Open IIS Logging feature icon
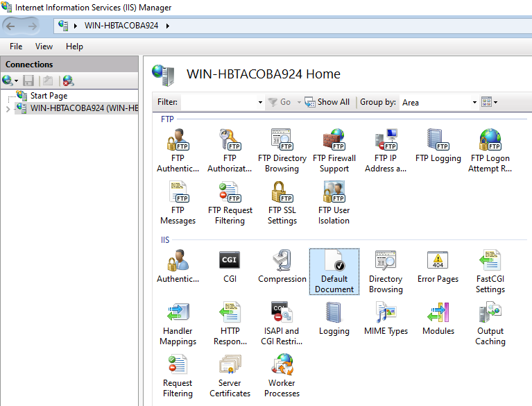 tap(334, 319)
